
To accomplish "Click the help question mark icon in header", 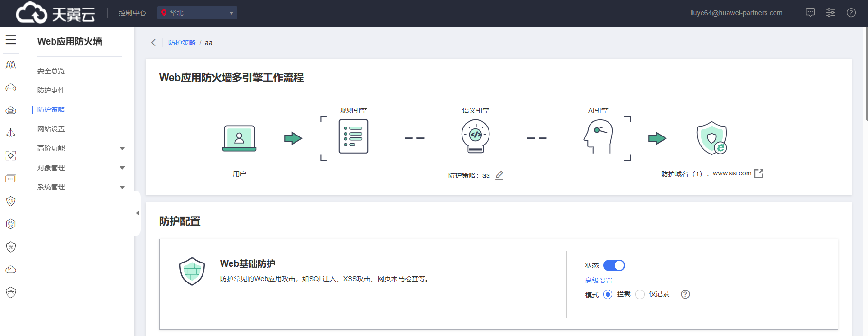I will coord(851,13).
